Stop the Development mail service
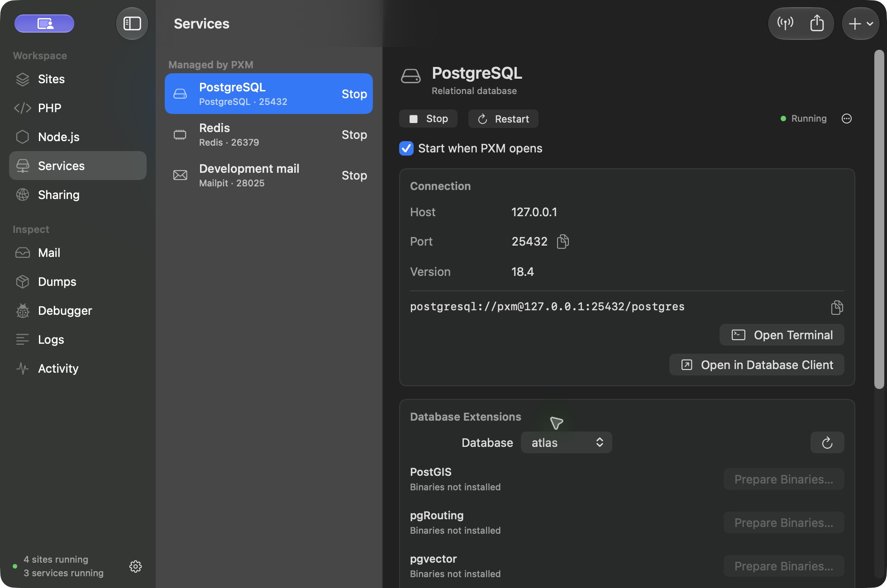 click(x=354, y=175)
